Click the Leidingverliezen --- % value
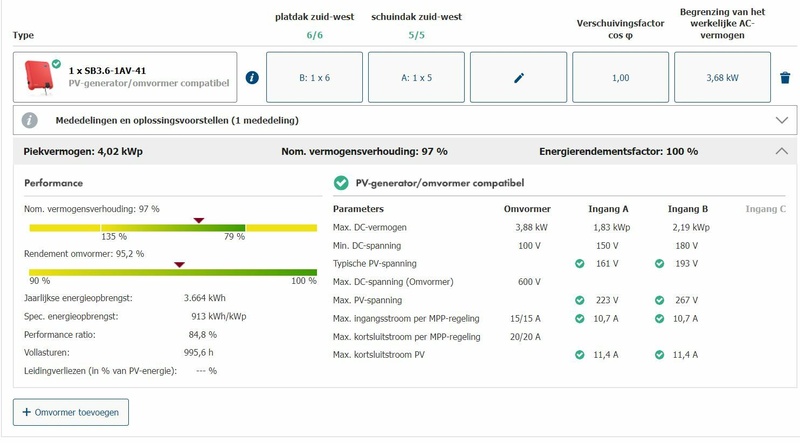 pos(207,371)
